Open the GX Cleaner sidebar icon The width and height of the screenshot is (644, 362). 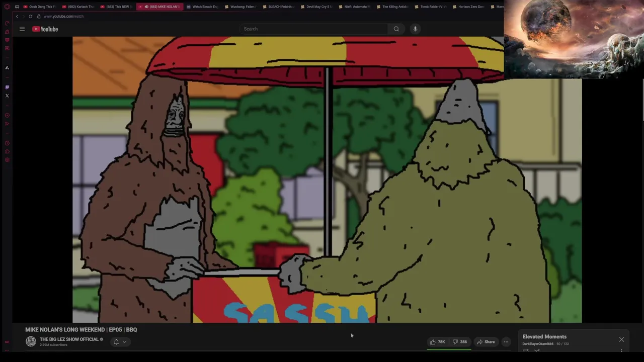tap(7, 32)
